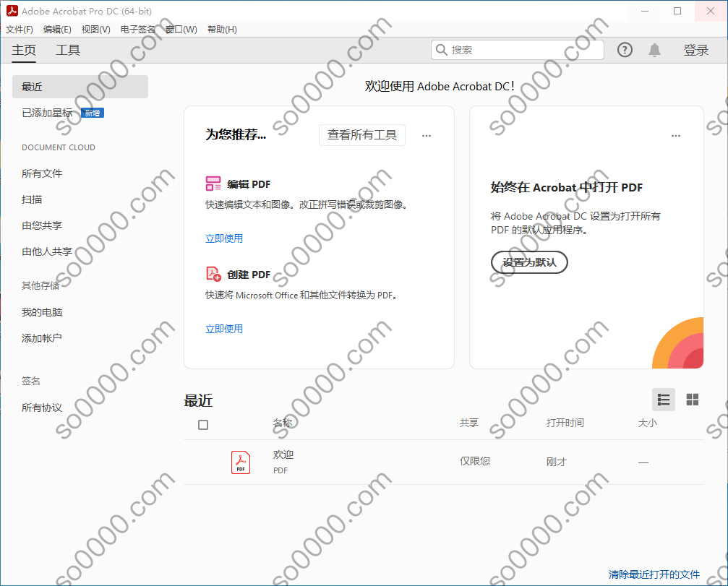Sort recent files by 打开时间 column
The width and height of the screenshot is (728, 586).
565,423
